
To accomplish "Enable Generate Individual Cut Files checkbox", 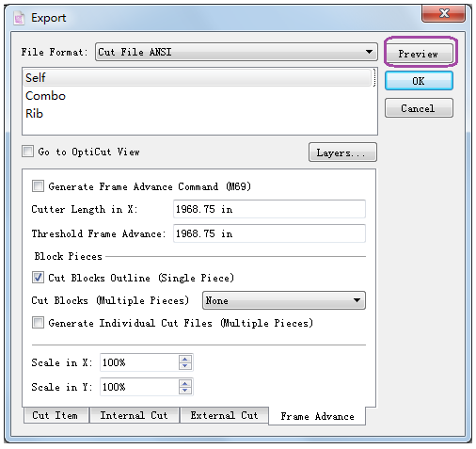I will 38,323.
